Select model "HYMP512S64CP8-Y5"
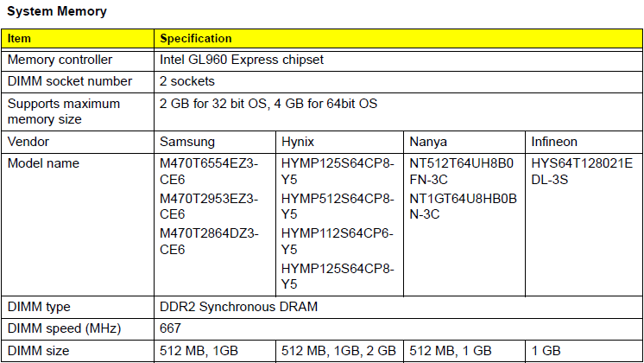Viewport: 644px width, 363px height. [x=338, y=207]
